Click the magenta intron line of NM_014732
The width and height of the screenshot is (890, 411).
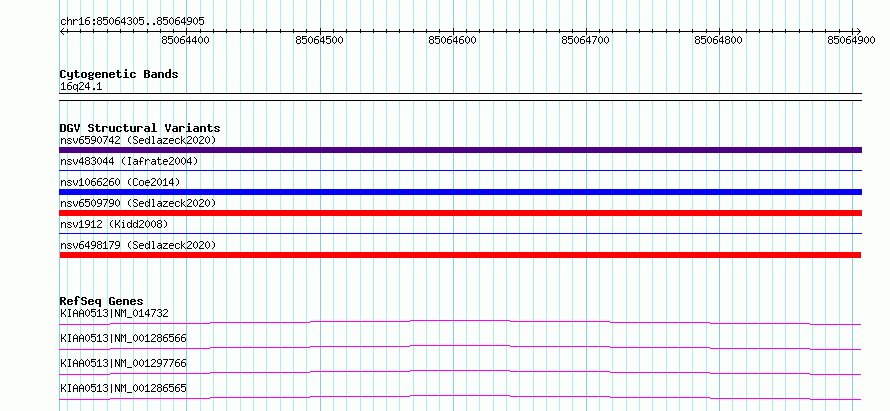460,321
